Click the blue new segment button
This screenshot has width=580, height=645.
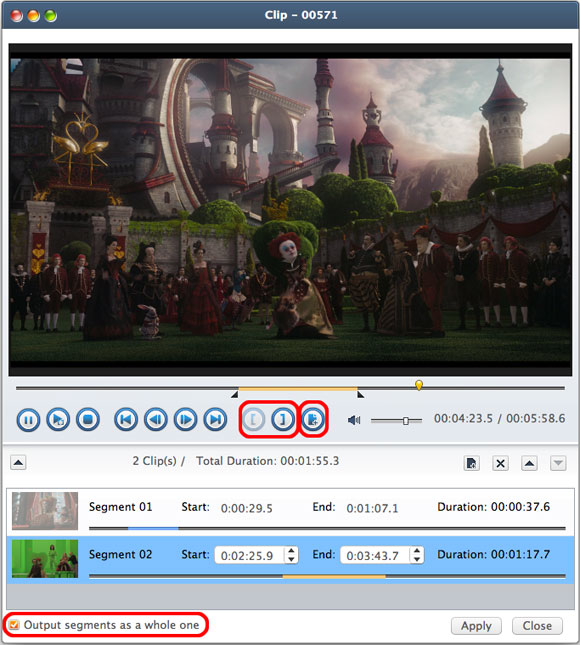pyautogui.click(x=313, y=420)
